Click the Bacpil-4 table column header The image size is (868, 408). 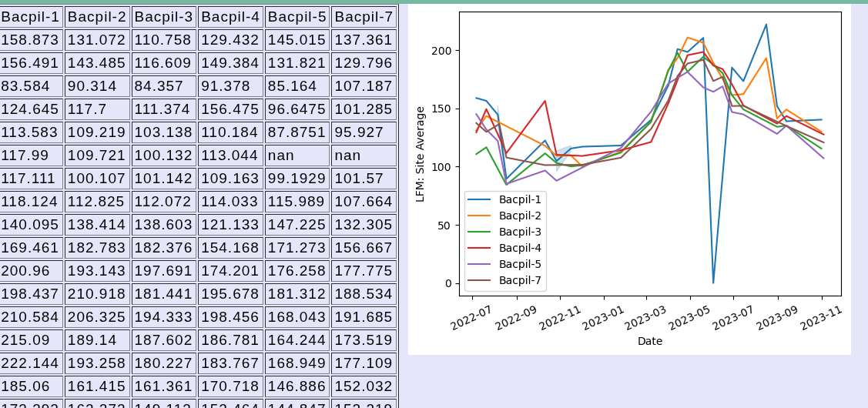pos(231,17)
